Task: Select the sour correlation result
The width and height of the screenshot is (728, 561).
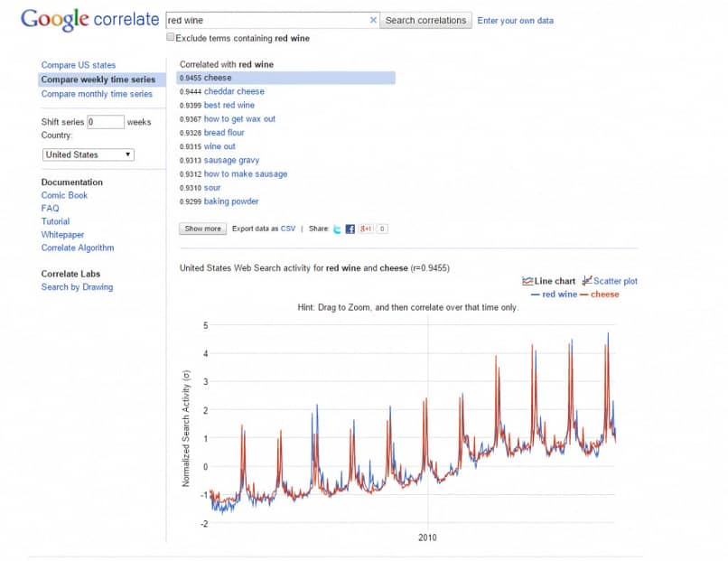Action: [x=212, y=188]
